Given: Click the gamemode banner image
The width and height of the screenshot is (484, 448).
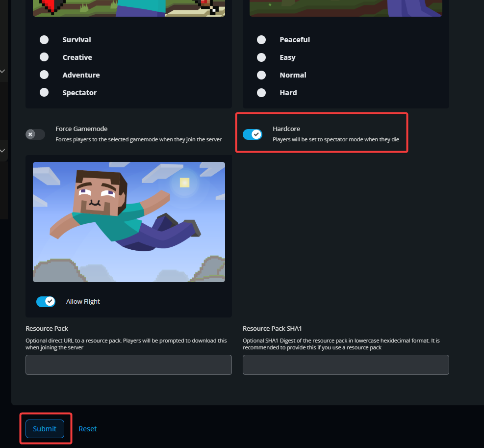Looking at the screenshot, I should (x=128, y=7).
